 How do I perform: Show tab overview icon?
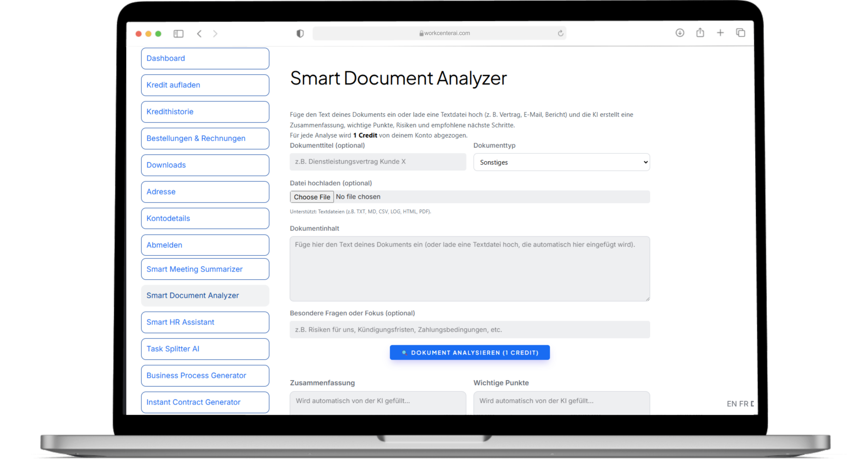(x=741, y=33)
